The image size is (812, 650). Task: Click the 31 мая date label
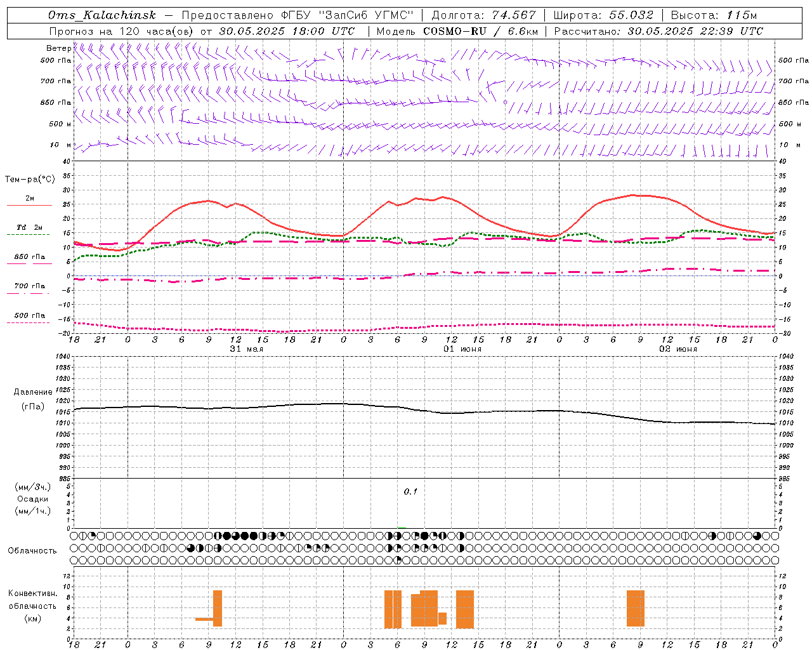[246, 349]
